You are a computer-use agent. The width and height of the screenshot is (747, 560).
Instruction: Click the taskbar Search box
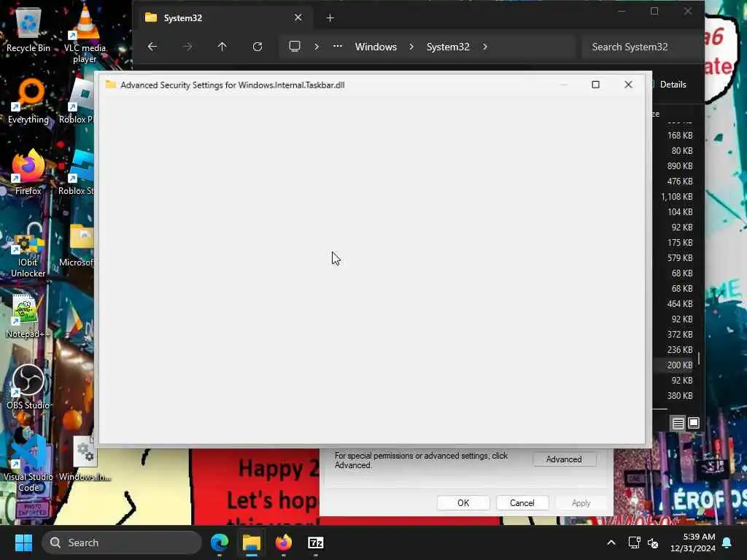[122, 542]
